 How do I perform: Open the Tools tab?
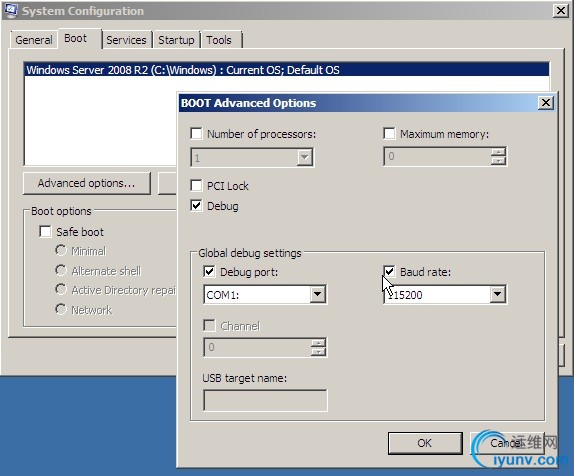[x=221, y=40]
